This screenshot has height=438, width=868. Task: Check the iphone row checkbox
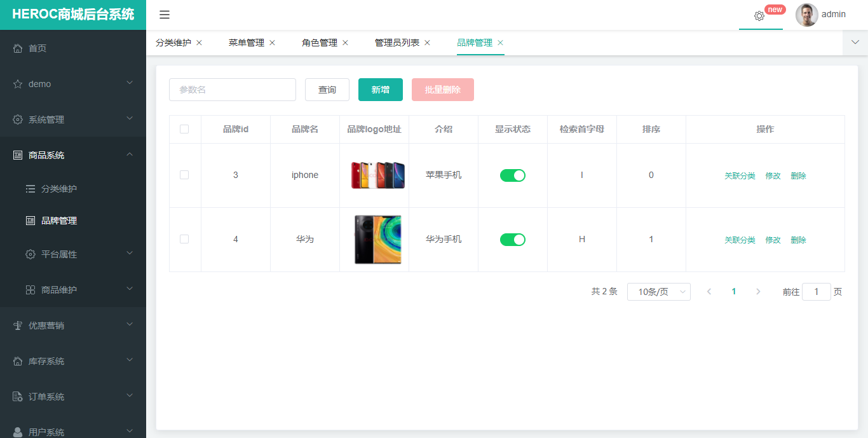184,175
